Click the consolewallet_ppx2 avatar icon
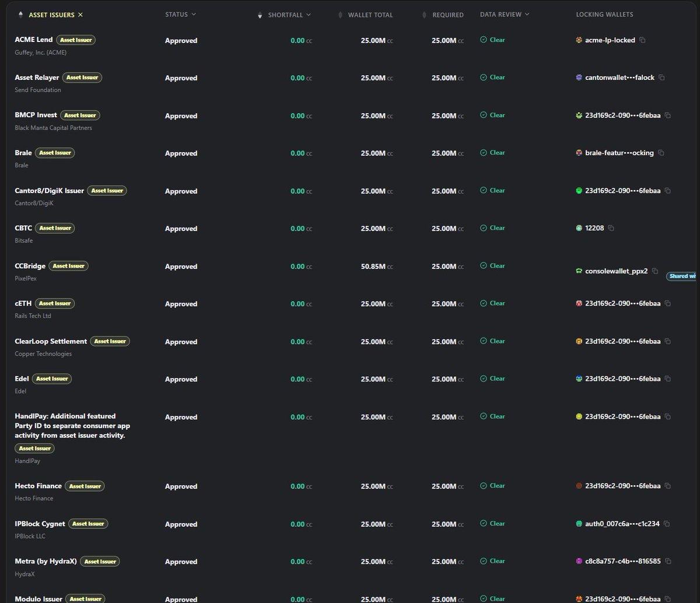700x603 pixels. 579,271
